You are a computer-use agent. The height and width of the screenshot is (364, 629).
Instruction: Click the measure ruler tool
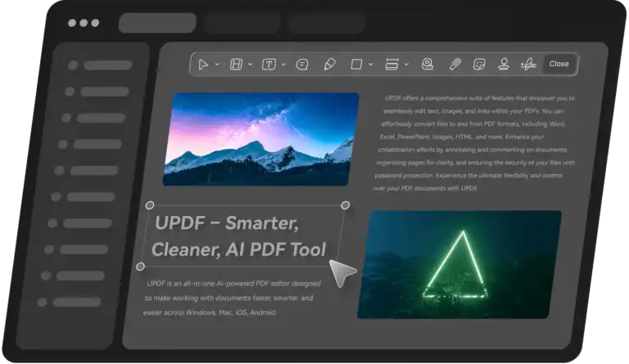pyautogui.click(x=391, y=64)
